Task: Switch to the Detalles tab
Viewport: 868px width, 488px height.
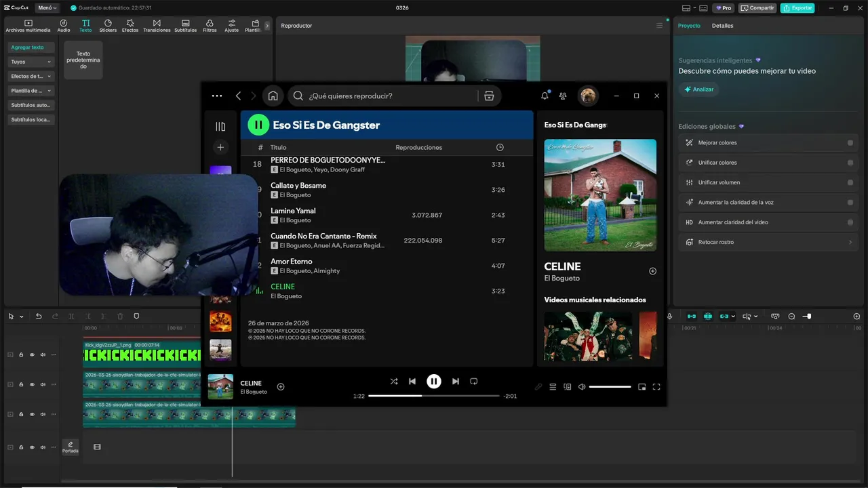Action: 722,26
